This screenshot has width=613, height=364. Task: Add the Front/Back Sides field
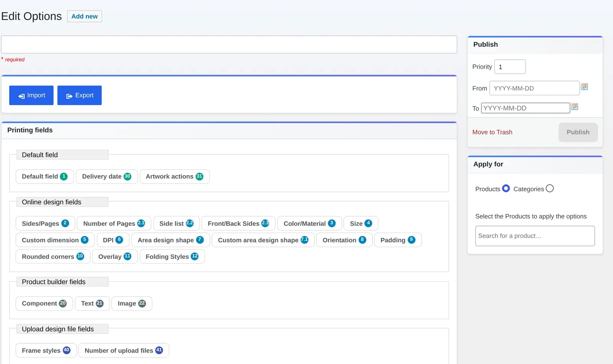(x=238, y=224)
